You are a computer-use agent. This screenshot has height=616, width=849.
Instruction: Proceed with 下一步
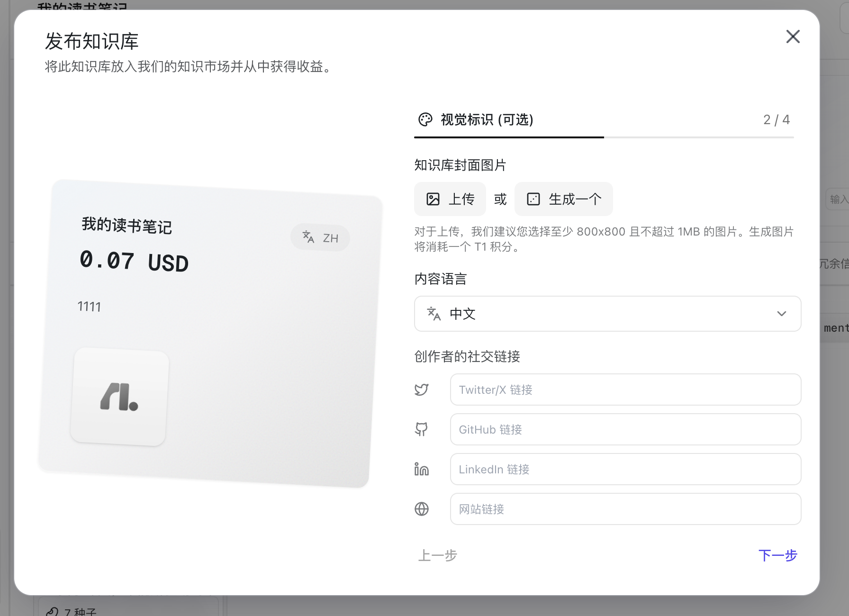click(x=778, y=555)
